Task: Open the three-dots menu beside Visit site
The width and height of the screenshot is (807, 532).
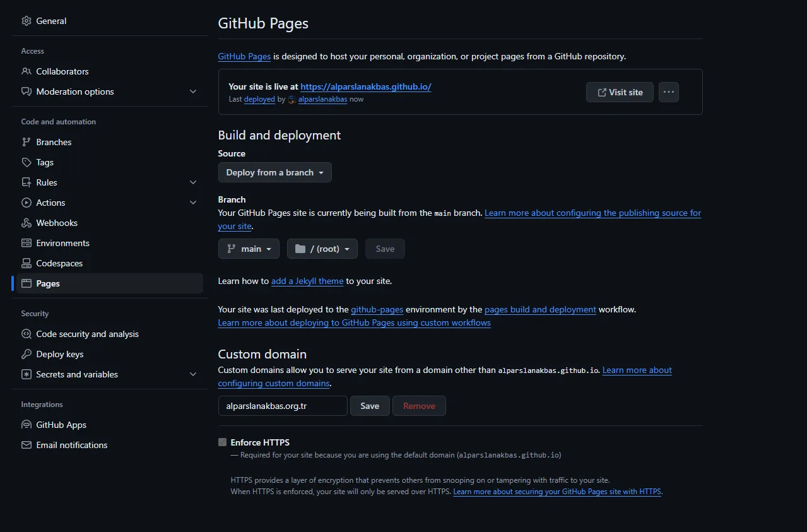Action: (669, 92)
